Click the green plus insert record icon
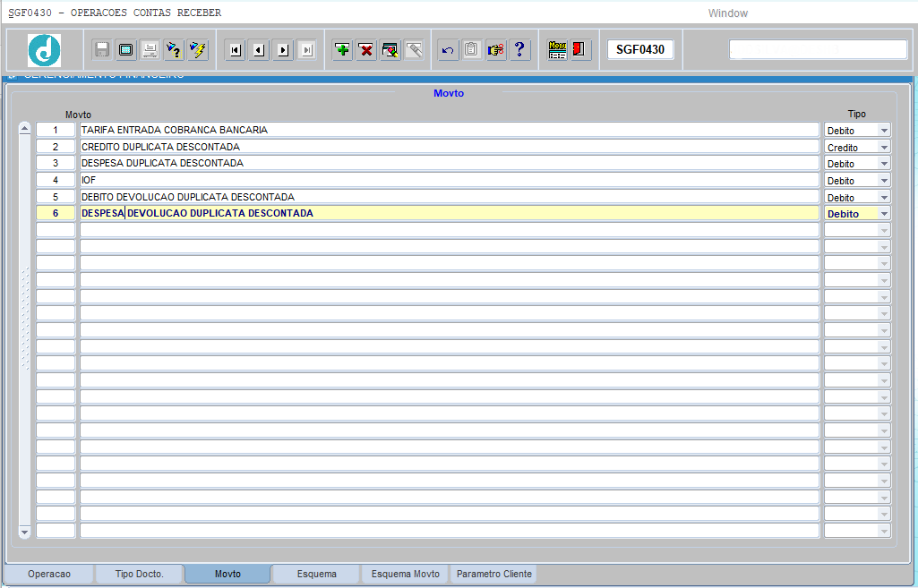This screenshot has height=588, width=918. pos(342,50)
